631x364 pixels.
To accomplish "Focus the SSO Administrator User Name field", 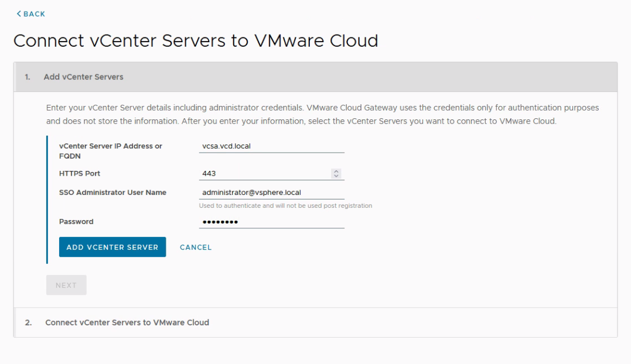I will (271, 193).
